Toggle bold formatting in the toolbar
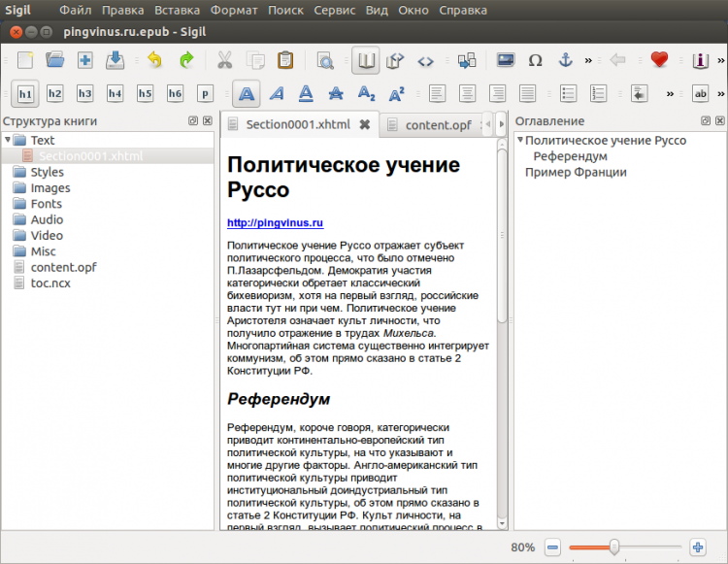Image resolution: width=728 pixels, height=564 pixels. (x=247, y=93)
